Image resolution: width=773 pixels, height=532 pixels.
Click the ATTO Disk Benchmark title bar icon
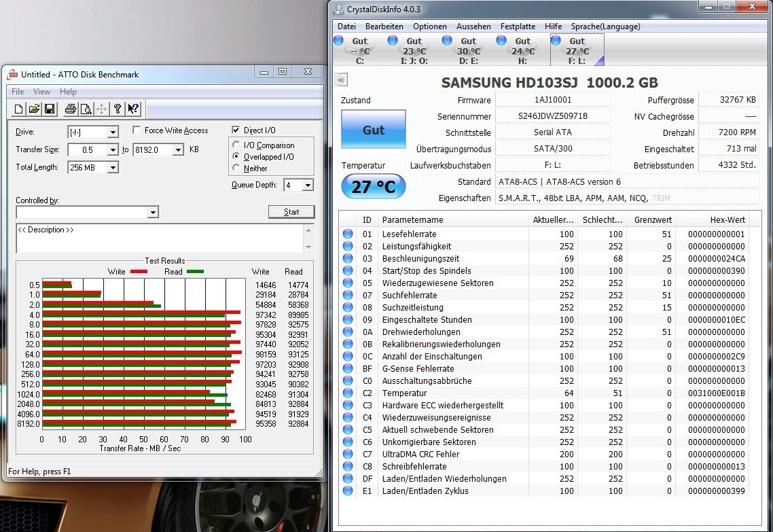12,75
